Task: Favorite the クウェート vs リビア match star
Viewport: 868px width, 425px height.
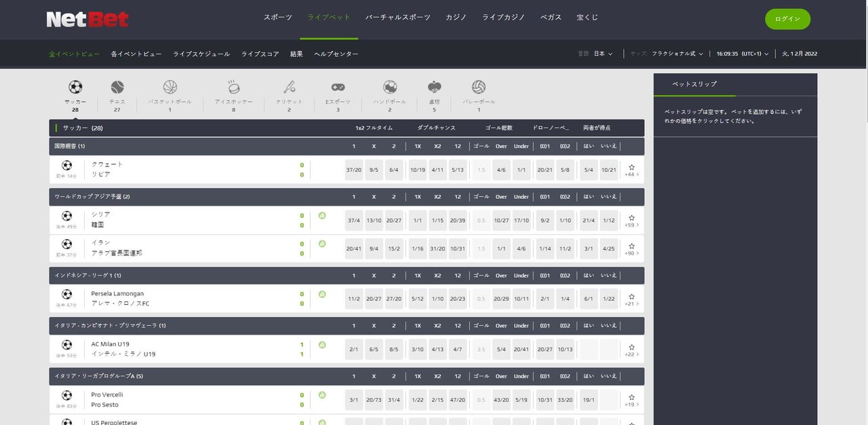Action: pyautogui.click(x=631, y=165)
